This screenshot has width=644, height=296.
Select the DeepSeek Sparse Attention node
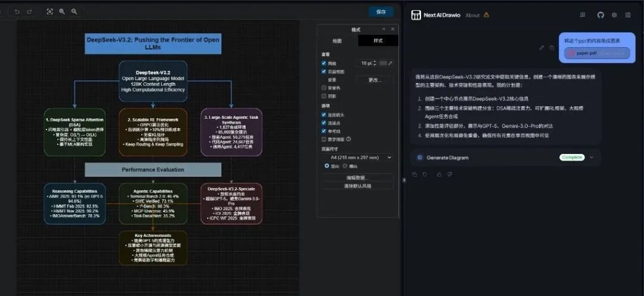tap(75, 132)
